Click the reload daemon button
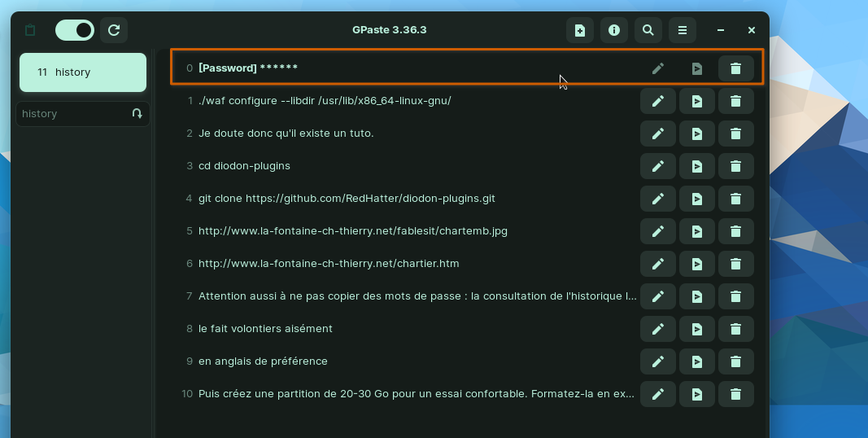This screenshot has height=438, width=868. (x=114, y=30)
